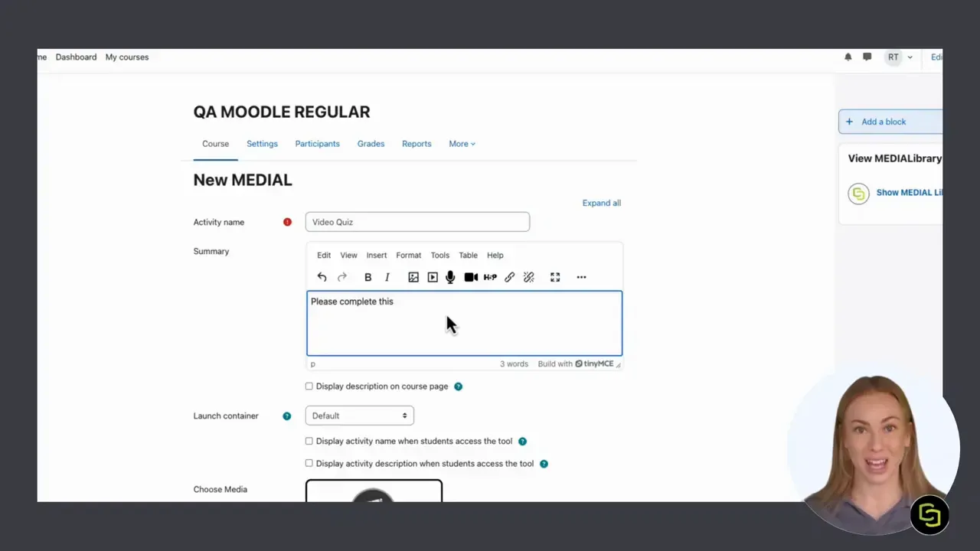
Task: Open the editor's Edit menu
Action: click(324, 256)
